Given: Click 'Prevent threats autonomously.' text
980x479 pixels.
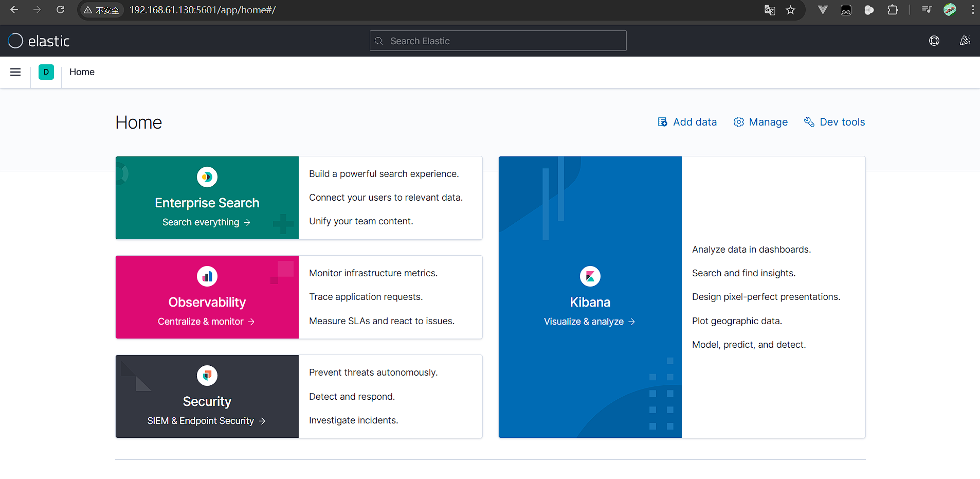Looking at the screenshot, I should point(373,372).
